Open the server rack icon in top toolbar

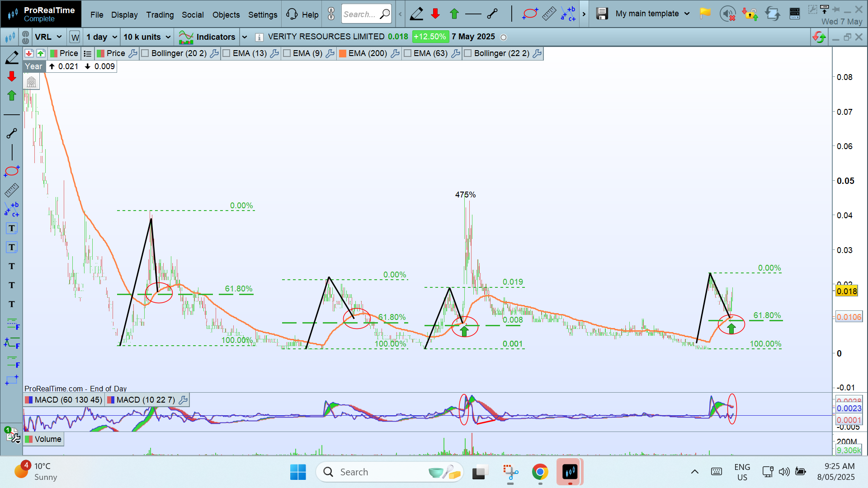coord(795,14)
